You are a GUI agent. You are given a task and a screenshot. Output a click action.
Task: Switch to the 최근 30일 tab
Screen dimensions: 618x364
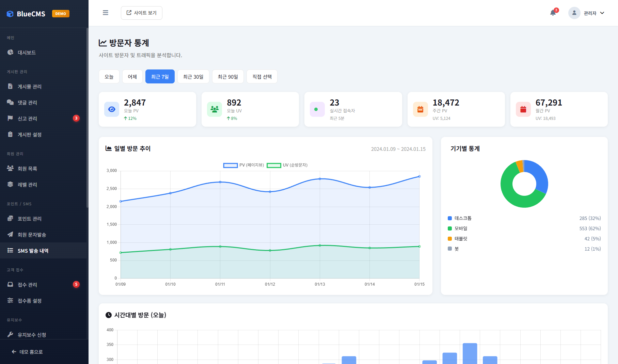[x=193, y=77]
